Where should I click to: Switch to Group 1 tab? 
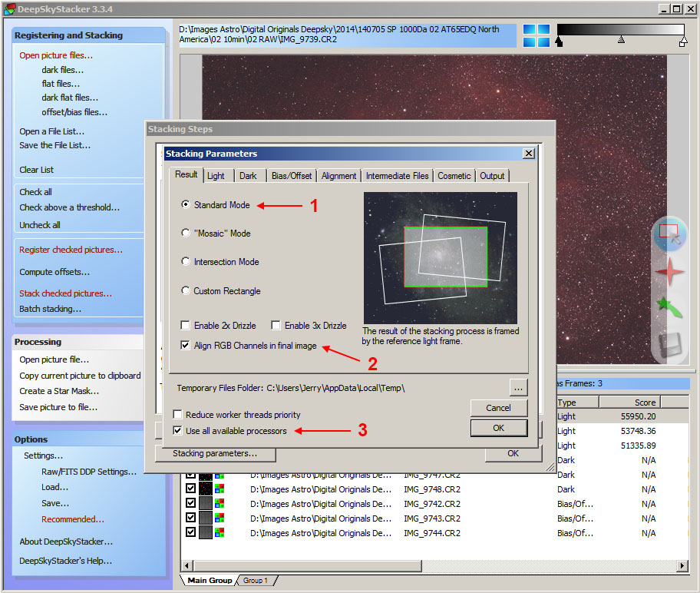(x=256, y=580)
